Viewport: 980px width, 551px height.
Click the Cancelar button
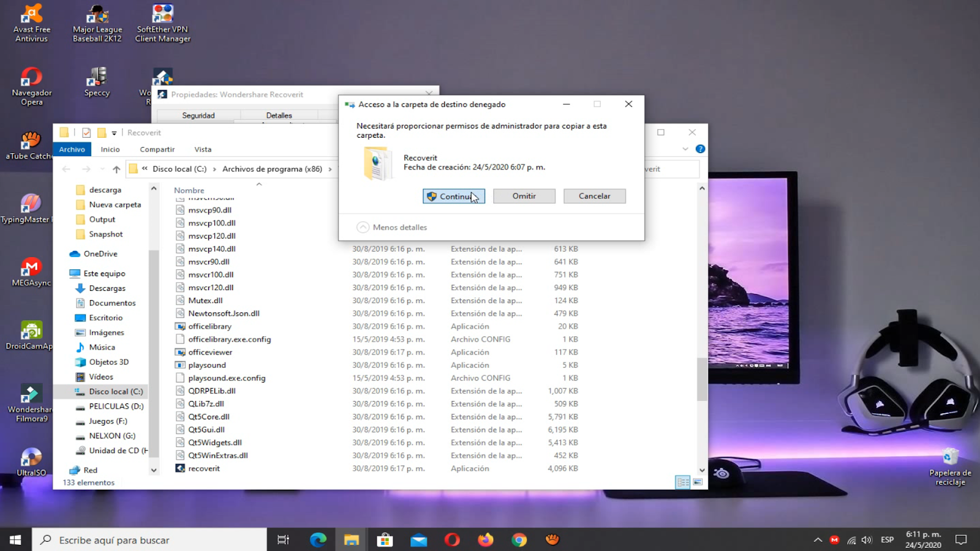595,196
